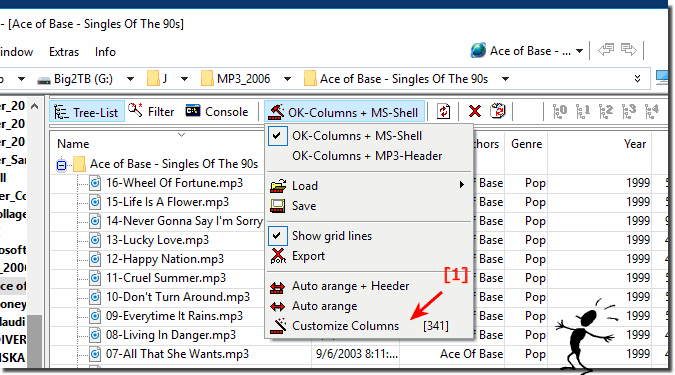Open the Info menu
This screenshot has width=675, height=375.
(x=105, y=52)
